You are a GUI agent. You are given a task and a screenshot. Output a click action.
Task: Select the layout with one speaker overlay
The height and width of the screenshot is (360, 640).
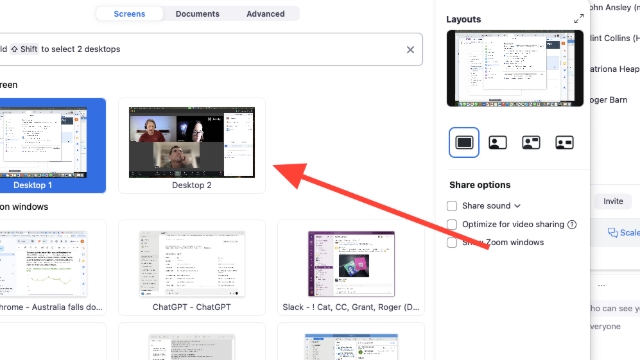point(498,142)
